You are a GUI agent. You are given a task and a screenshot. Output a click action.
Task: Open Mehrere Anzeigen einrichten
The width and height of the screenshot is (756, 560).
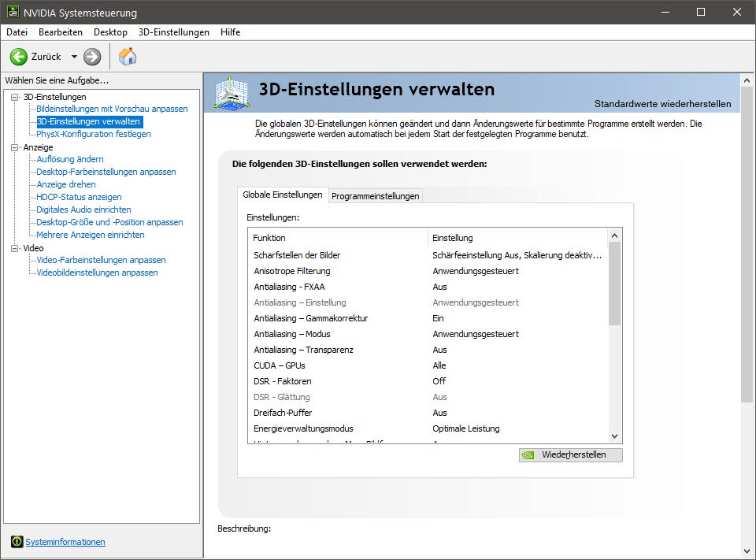point(91,235)
